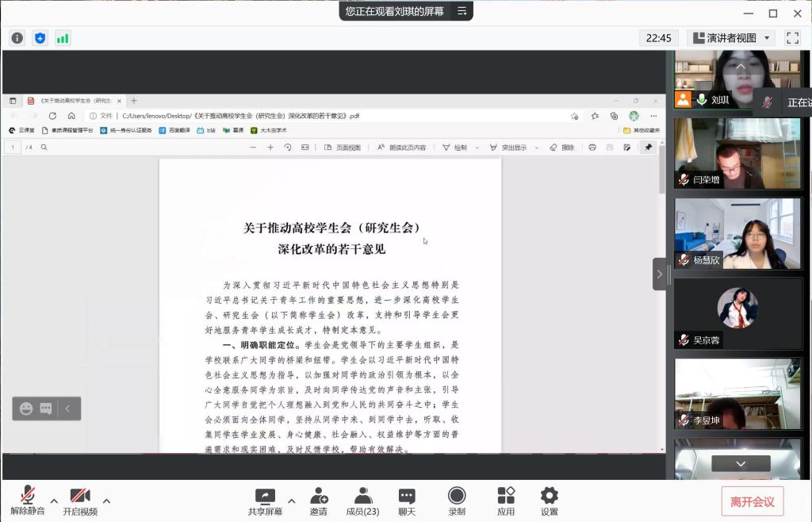Click 离开会议 leave meeting button
The height and width of the screenshot is (522, 812).
pyautogui.click(x=752, y=501)
